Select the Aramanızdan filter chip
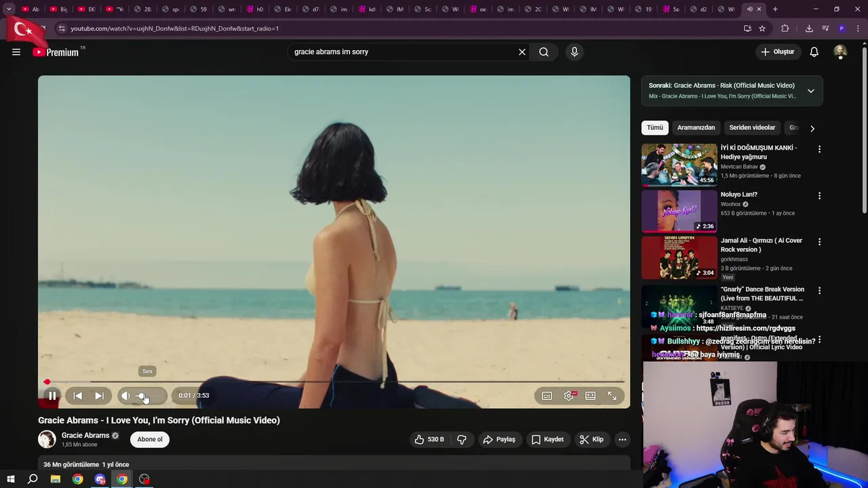This screenshot has width=868, height=488. [696, 127]
